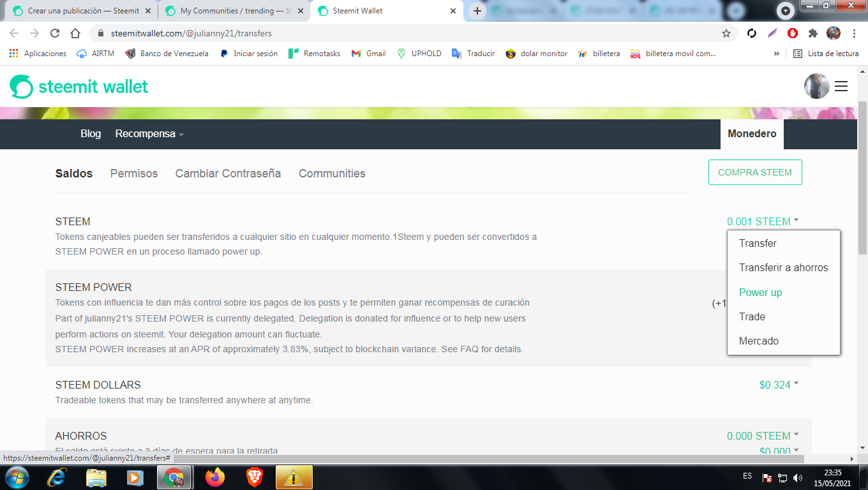
Task: Open the Chrome three-dot menu
Action: (854, 33)
